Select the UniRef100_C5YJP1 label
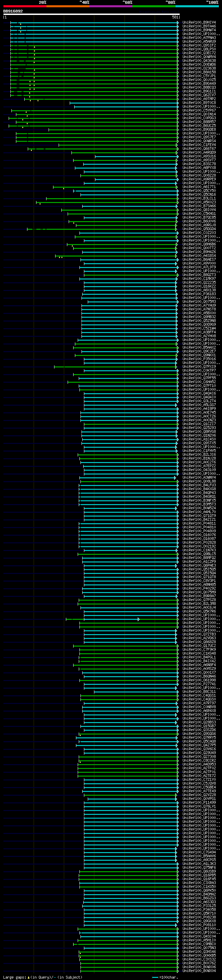222x980 pixels. [x=199, y=76]
